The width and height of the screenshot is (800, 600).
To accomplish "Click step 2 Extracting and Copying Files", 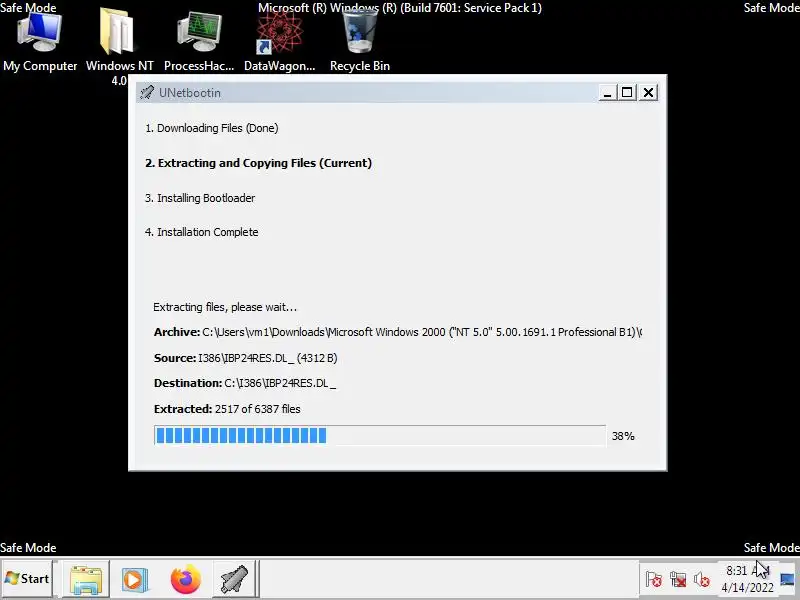I will point(258,163).
